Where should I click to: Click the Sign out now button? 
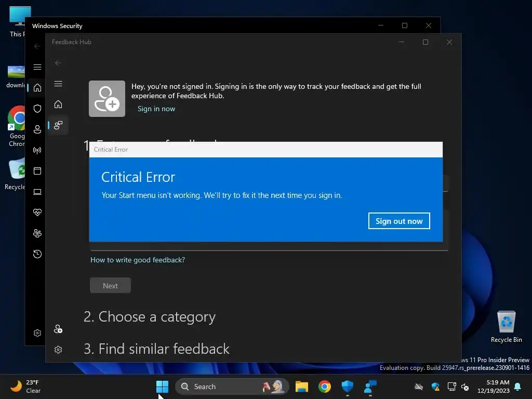point(399,221)
